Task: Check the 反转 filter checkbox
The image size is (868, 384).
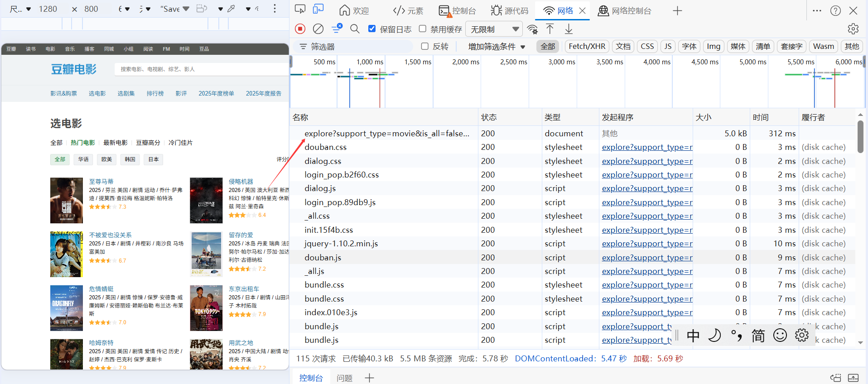Action: pyautogui.click(x=424, y=46)
